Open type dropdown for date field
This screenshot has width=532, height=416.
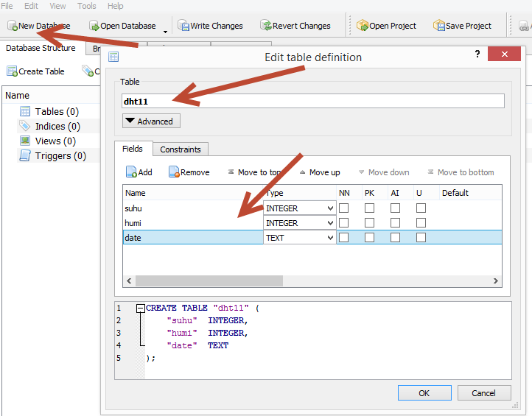click(300, 237)
